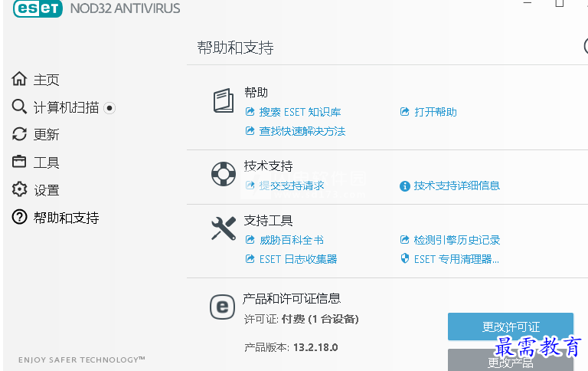Viewport: 588px width, 371px height.
Task: Click the magnifier icon beside 计算机扫描
Action: tap(19, 107)
